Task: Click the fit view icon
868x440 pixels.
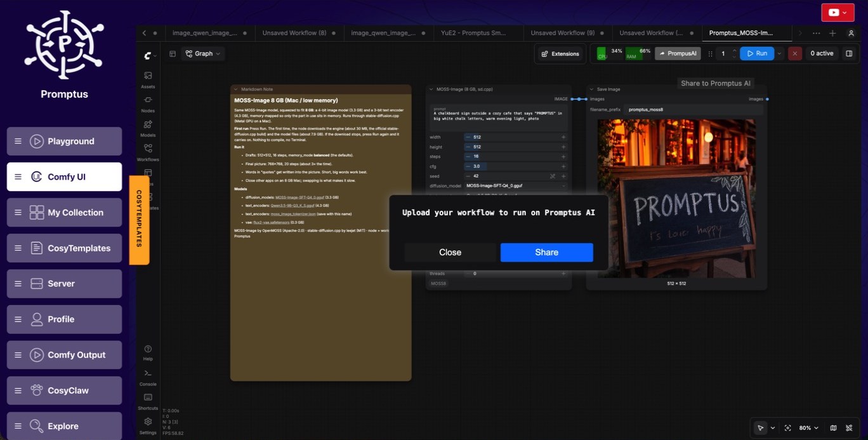Action: (x=788, y=428)
